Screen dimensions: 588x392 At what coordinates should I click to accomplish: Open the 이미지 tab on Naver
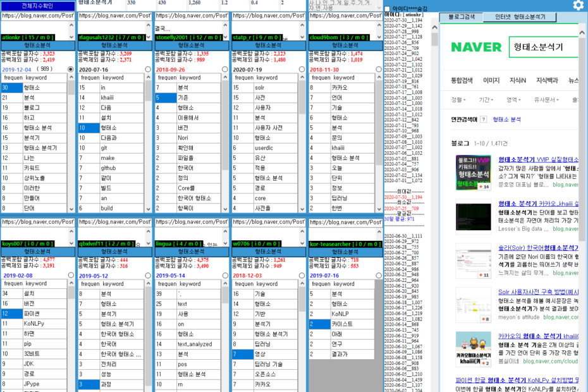point(491,80)
